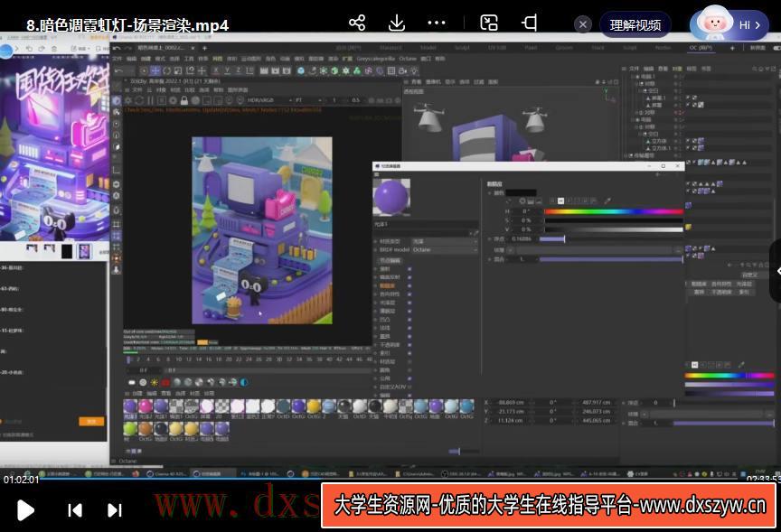Click the light bulb icon in top toolbar
Screen dimensions: 781x532
tap(414, 70)
